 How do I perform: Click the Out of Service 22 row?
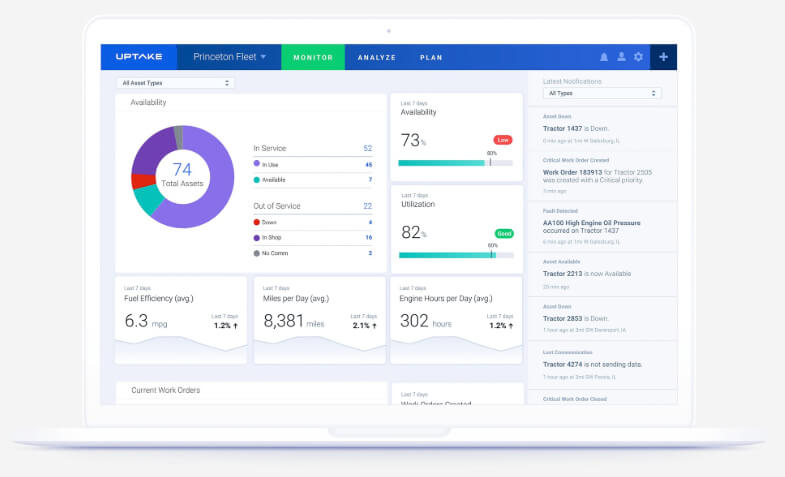tap(313, 206)
